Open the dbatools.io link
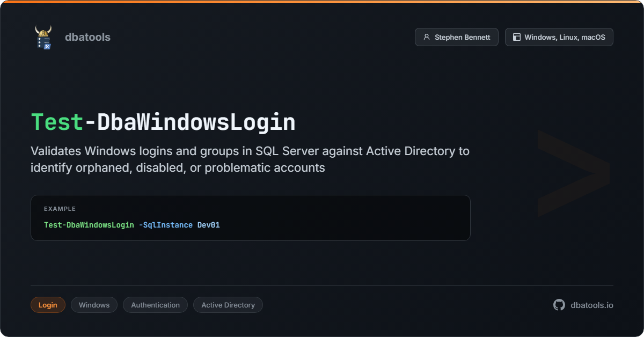Viewport: 644px width, 337px height. click(x=592, y=305)
